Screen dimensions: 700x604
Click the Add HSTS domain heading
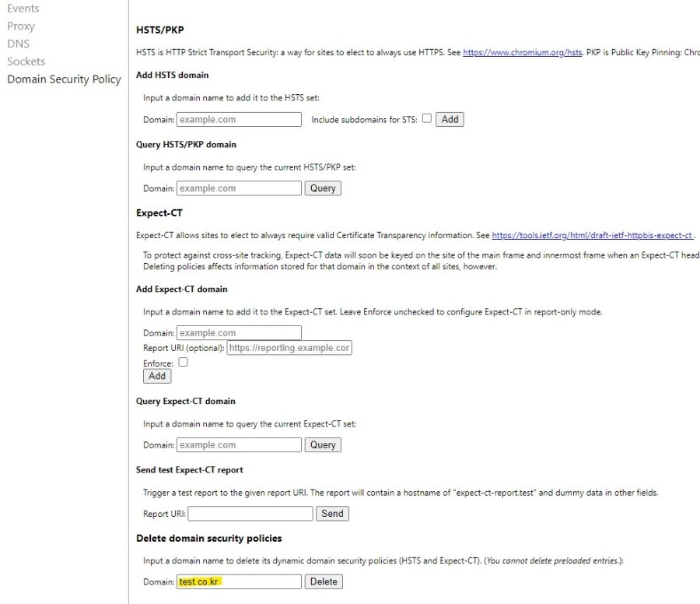click(x=173, y=75)
